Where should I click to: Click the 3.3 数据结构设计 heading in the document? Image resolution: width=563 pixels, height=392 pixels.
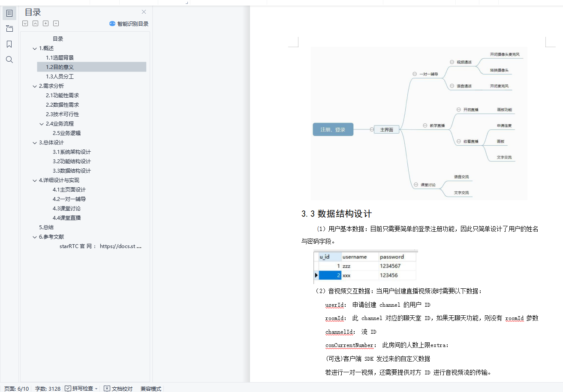(x=336, y=213)
